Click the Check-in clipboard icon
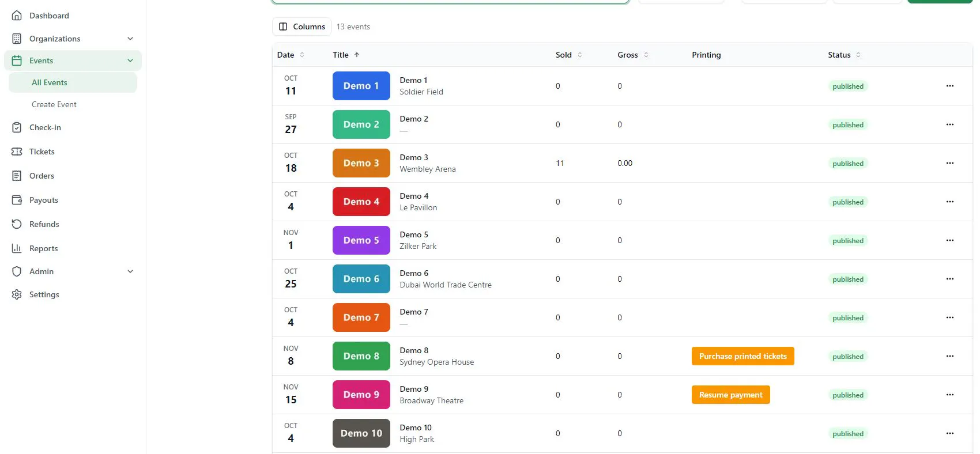The image size is (980, 454). coord(17,127)
